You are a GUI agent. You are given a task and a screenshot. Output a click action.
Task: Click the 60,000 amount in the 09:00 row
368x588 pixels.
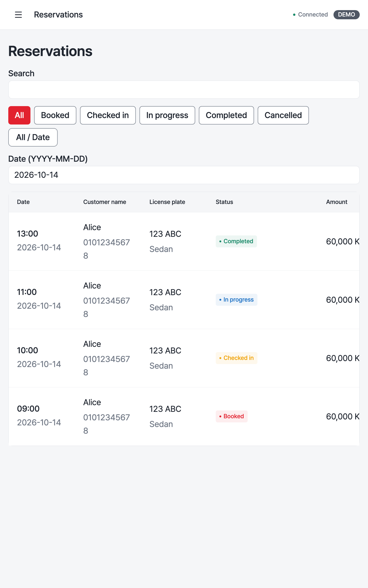tap(343, 416)
